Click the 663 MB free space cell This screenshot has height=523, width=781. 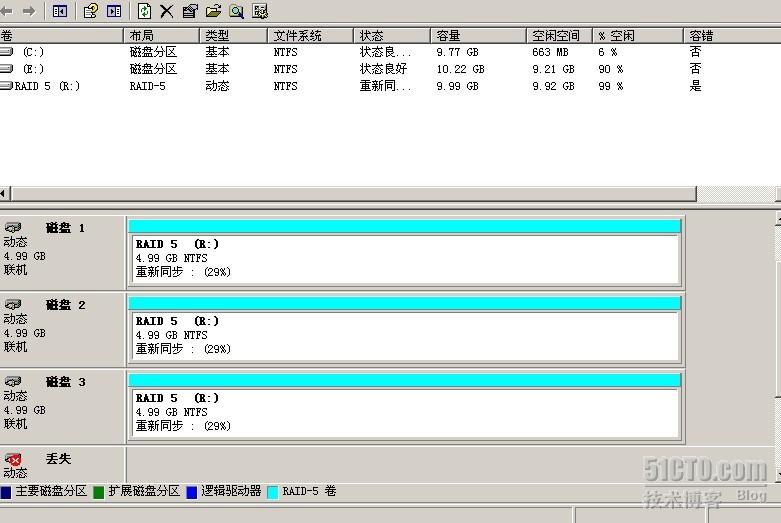click(550, 52)
